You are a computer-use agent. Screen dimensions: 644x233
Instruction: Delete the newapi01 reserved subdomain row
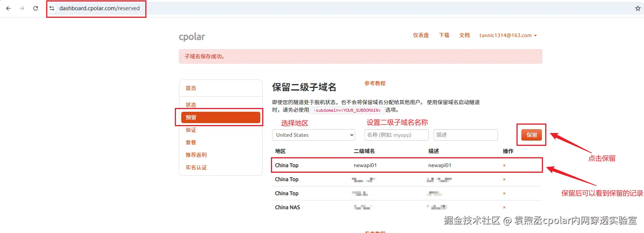pos(504,166)
